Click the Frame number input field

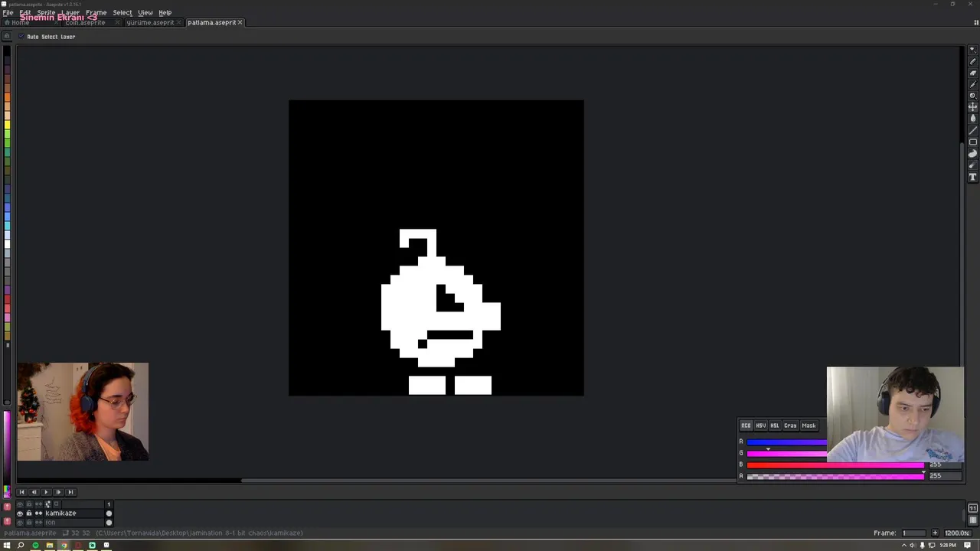[x=915, y=533]
